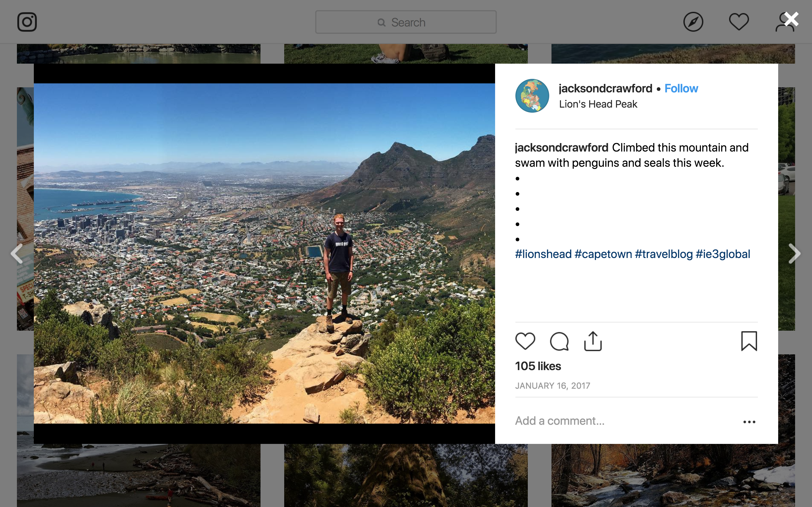Screen dimensions: 812x507
Task: Open the #lionshead hashtag
Action: (x=543, y=254)
